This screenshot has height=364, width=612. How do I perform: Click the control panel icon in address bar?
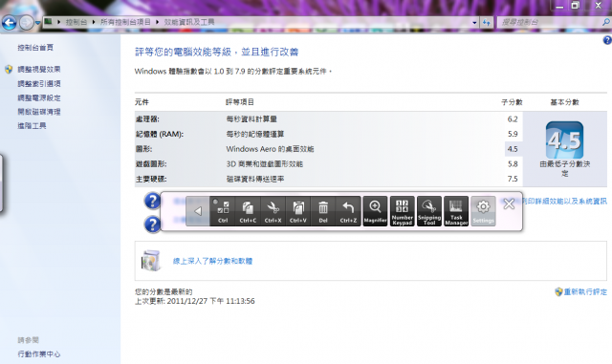tap(48, 21)
